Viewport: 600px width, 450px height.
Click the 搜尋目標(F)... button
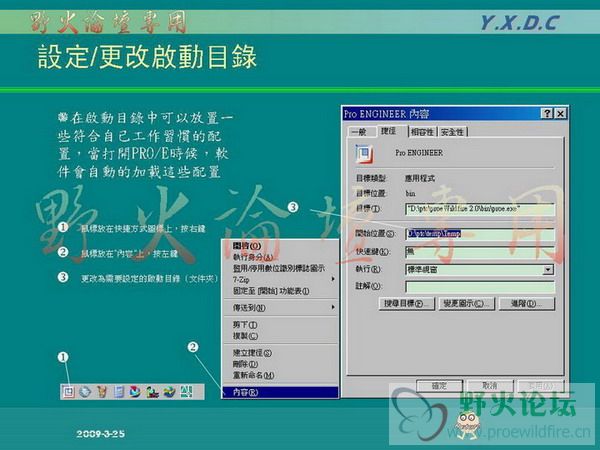point(407,304)
